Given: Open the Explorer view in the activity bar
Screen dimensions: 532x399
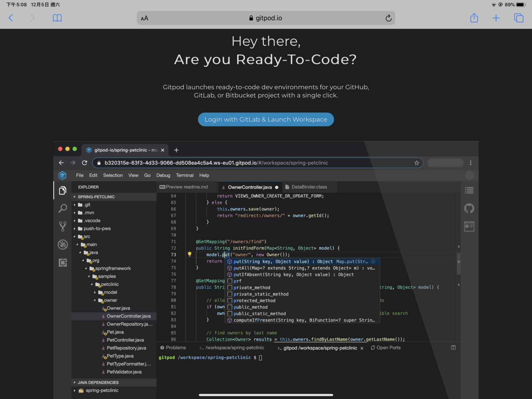Looking at the screenshot, I should point(63,190).
